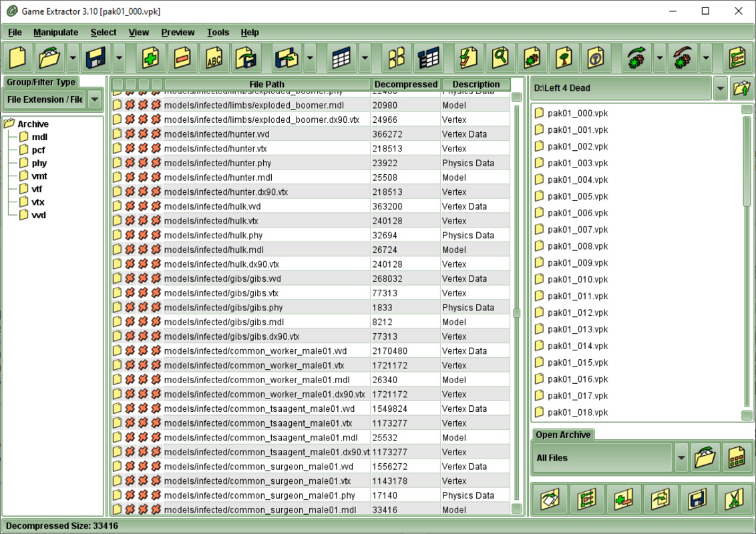Open the Preview menu
Image resolution: width=756 pixels, height=534 pixels.
tap(177, 32)
